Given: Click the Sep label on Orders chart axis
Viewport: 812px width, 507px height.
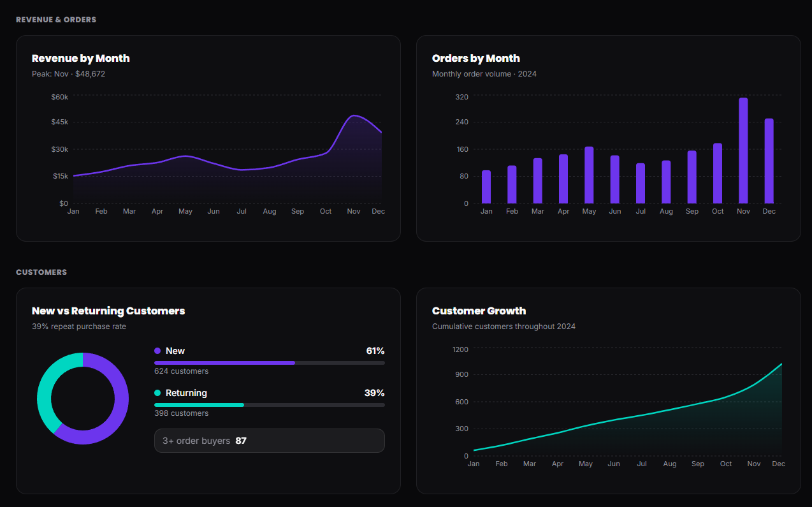Looking at the screenshot, I should 692,211.
